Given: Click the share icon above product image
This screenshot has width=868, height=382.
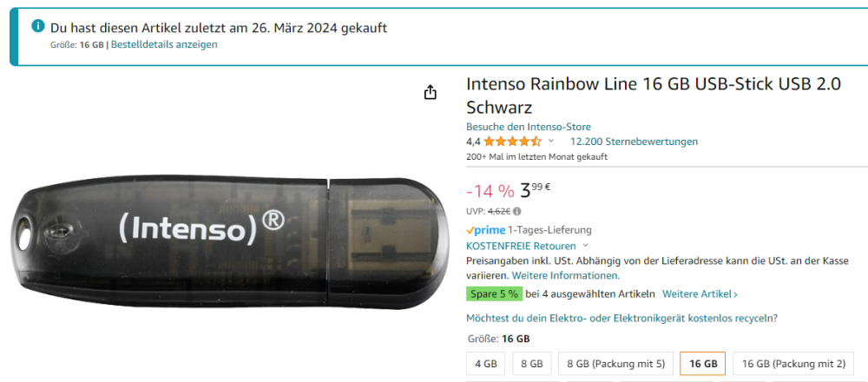Looking at the screenshot, I should pyautogui.click(x=431, y=92).
